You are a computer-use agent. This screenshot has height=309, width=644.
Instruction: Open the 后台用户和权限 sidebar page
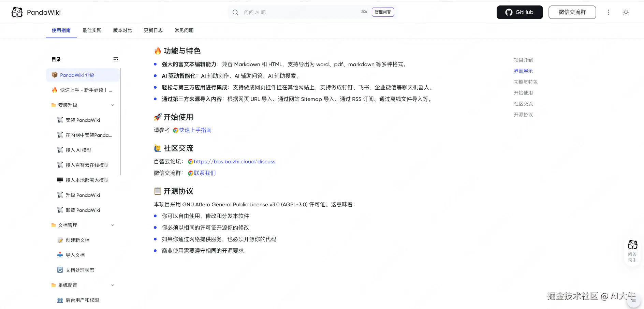pyautogui.click(x=83, y=300)
